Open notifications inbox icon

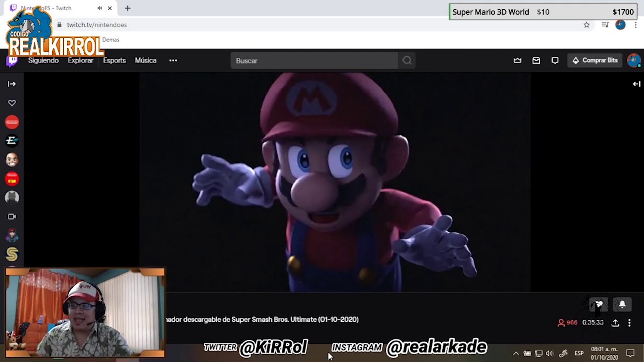click(x=536, y=60)
